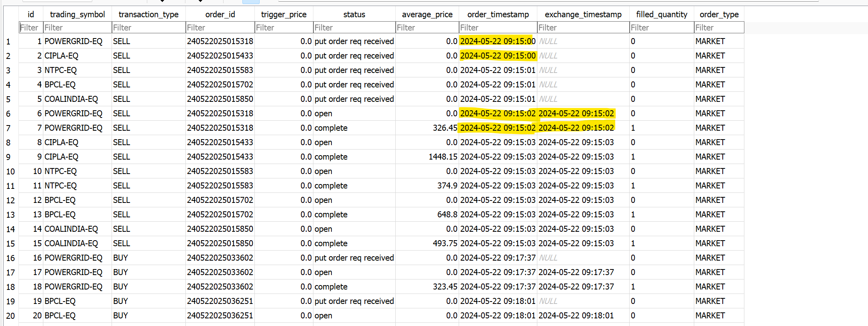This screenshot has width=868, height=326.
Task: Focus the order_timestamp filter field
Action: click(x=498, y=27)
